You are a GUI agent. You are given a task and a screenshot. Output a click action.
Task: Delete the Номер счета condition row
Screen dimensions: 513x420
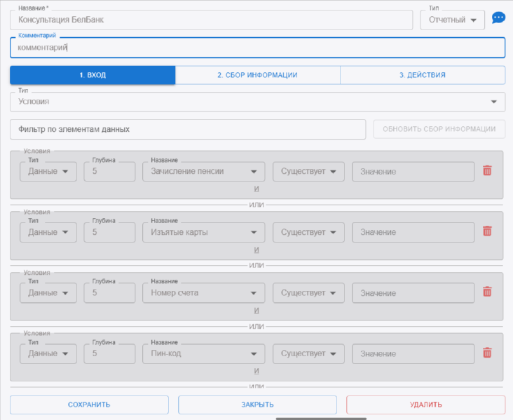click(x=487, y=292)
